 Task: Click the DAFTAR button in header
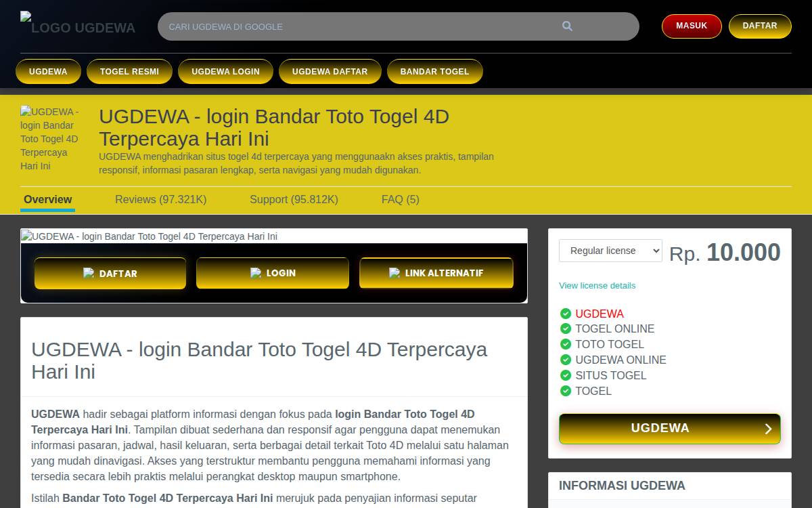coord(760,26)
